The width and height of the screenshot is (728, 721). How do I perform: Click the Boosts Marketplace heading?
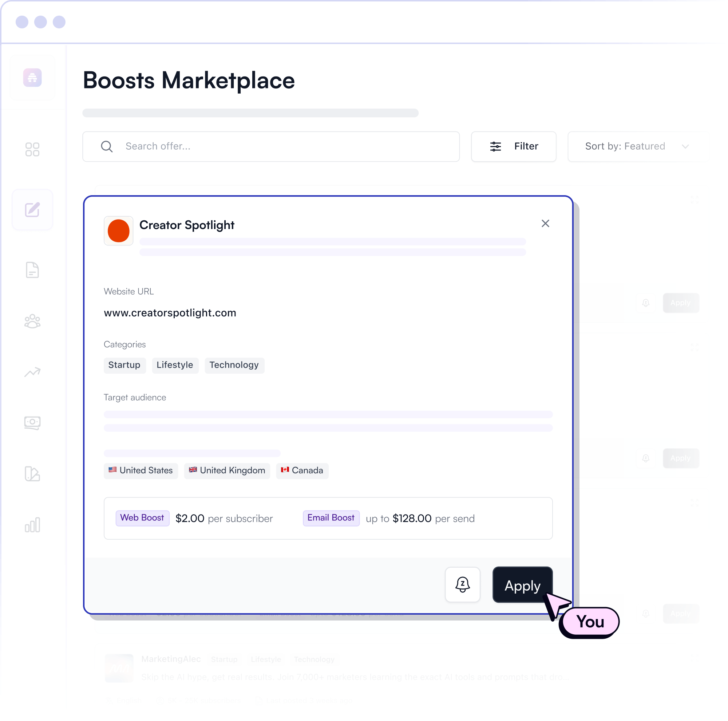[x=189, y=80]
